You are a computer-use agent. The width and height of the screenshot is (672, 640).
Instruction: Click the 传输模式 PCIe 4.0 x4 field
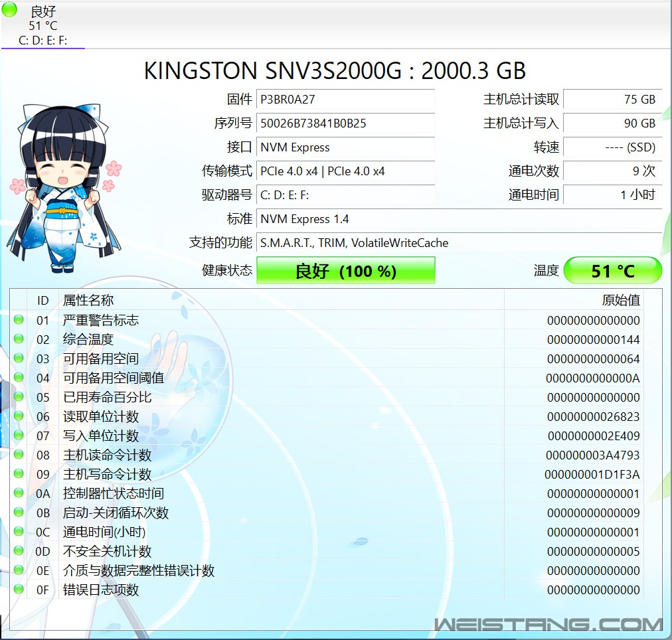pyautogui.click(x=345, y=171)
